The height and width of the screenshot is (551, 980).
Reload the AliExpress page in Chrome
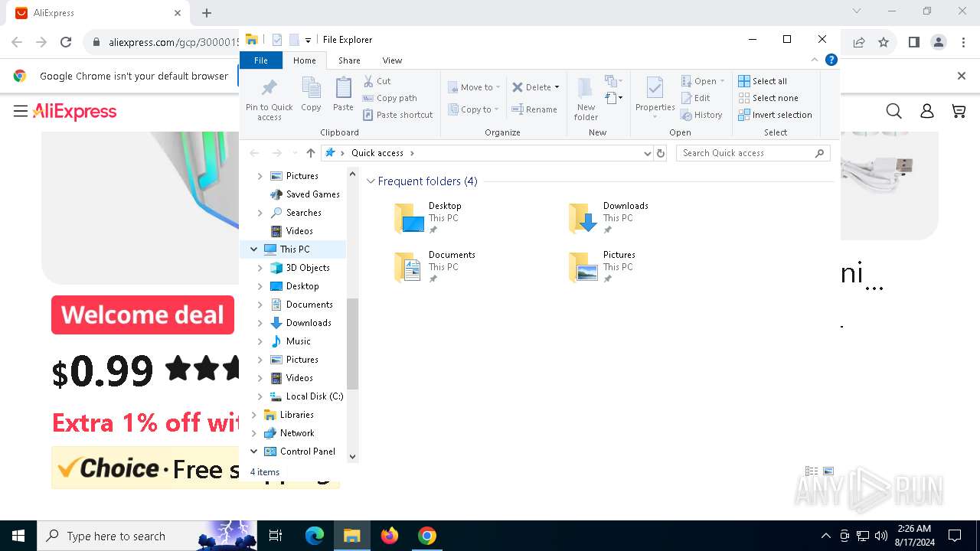click(66, 43)
